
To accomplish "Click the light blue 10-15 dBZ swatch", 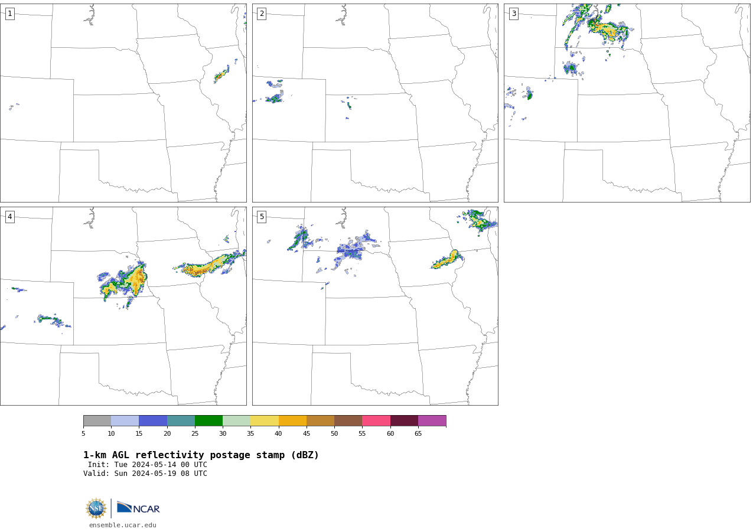I will click(125, 421).
